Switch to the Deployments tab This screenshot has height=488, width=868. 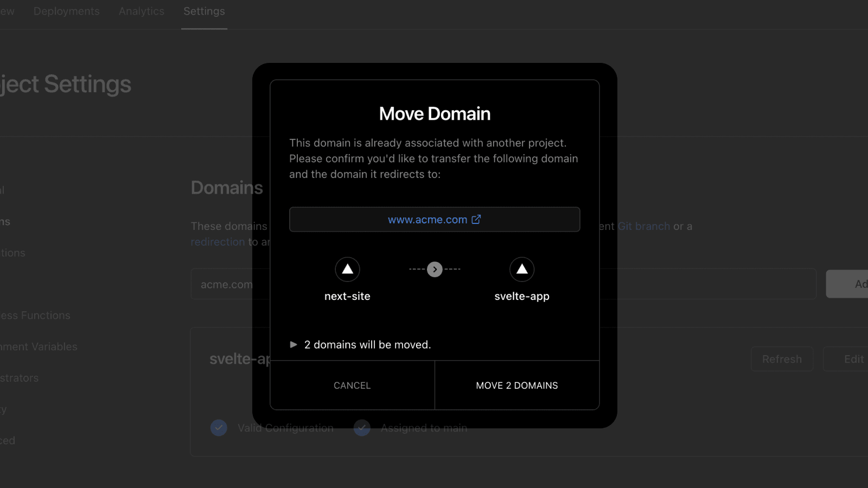[x=67, y=11]
